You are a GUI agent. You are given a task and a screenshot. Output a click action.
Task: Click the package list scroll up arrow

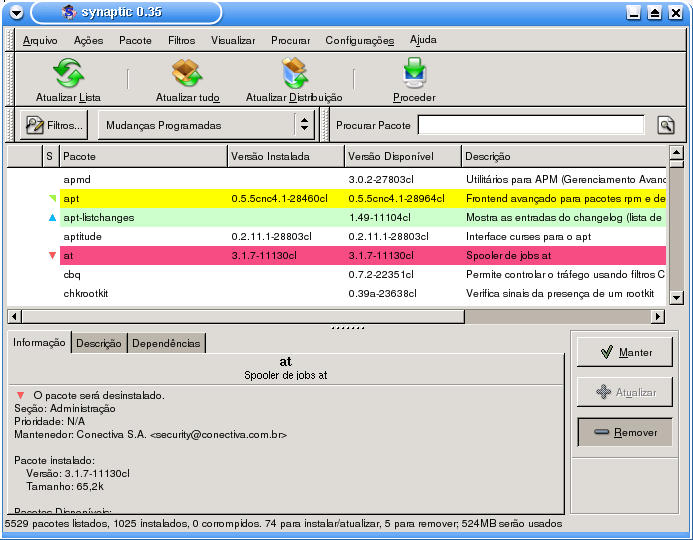coord(676,153)
